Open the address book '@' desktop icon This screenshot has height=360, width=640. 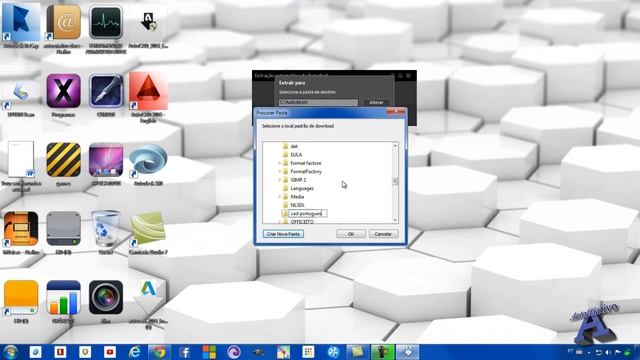click(63, 23)
